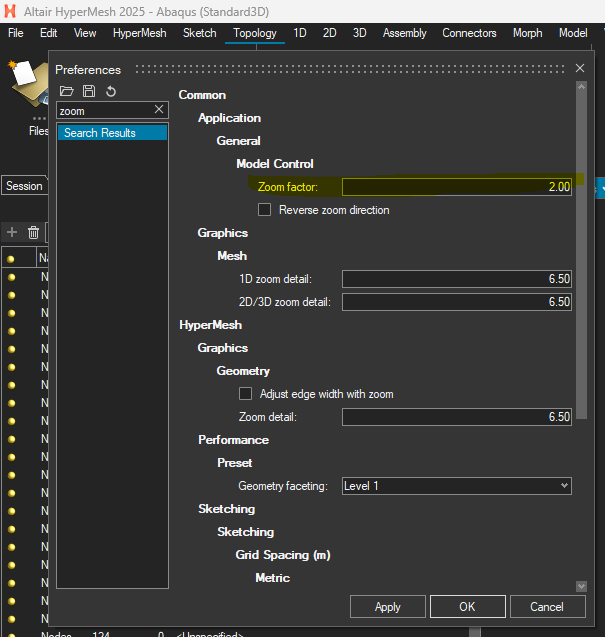Click the HyperMesh app logo icon
This screenshot has width=605, height=637.
pos(10,11)
